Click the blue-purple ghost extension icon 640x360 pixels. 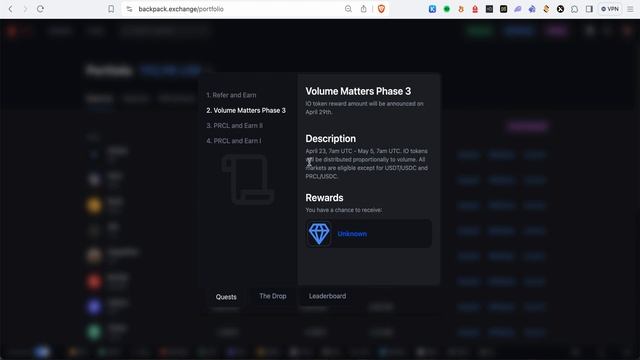click(x=532, y=9)
